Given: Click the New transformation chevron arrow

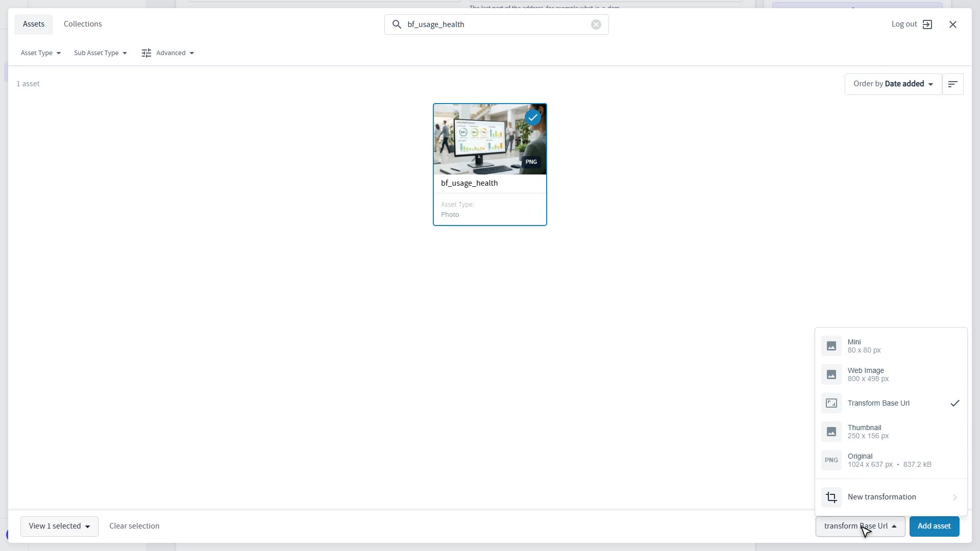Looking at the screenshot, I should (954, 497).
